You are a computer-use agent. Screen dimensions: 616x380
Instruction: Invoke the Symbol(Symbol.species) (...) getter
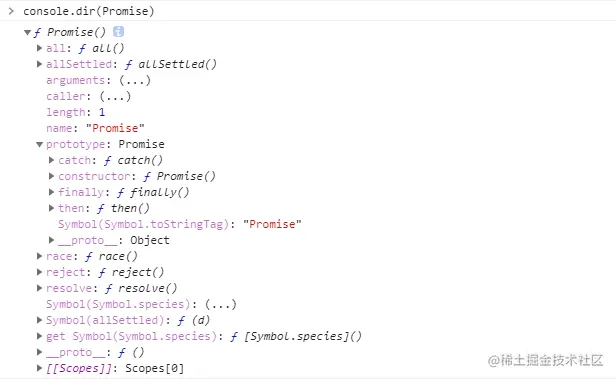coord(221,304)
